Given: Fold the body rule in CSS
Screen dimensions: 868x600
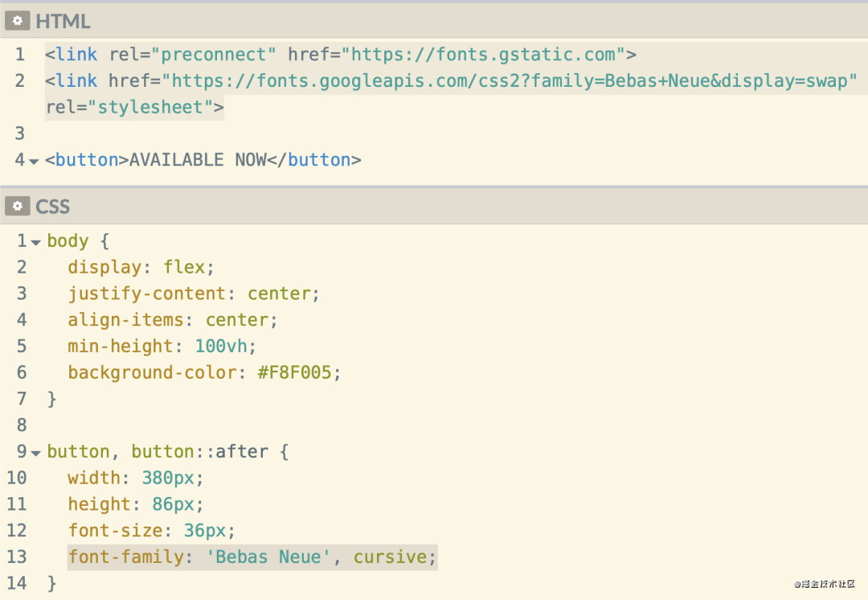Looking at the screenshot, I should click(36, 242).
